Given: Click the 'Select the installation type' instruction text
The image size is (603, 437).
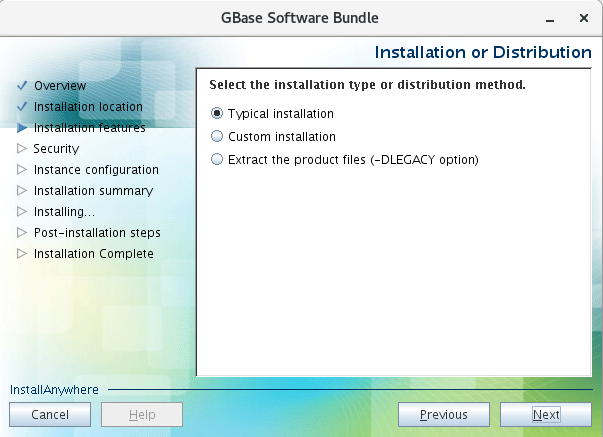Looking at the screenshot, I should pos(367,85).
